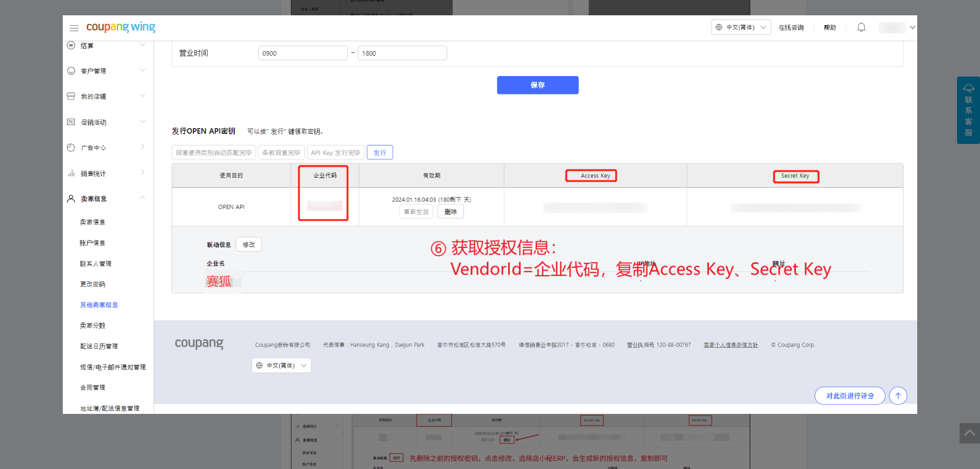The image size is (980, 469).
Task: Go to 联系人管理 in the sidebar
Action: tap(95, 264)
